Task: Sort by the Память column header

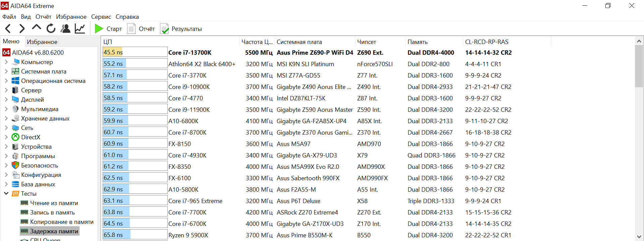Action: pos(417,42)
